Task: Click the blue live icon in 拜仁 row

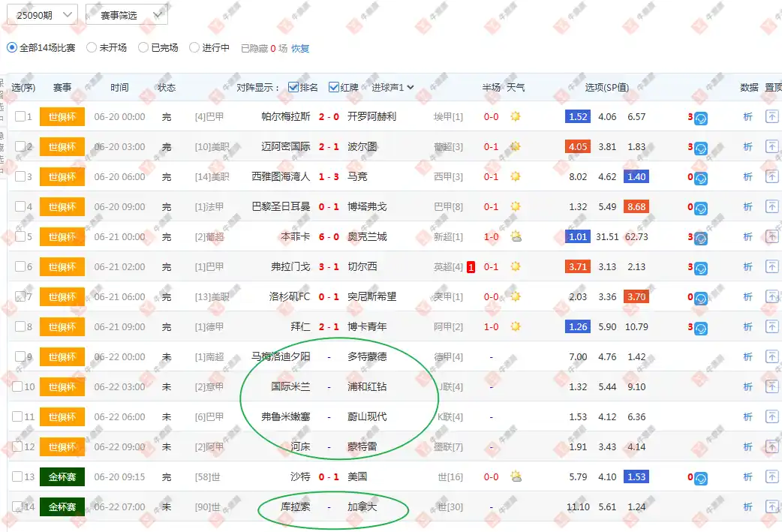Action: click(701, 329)
